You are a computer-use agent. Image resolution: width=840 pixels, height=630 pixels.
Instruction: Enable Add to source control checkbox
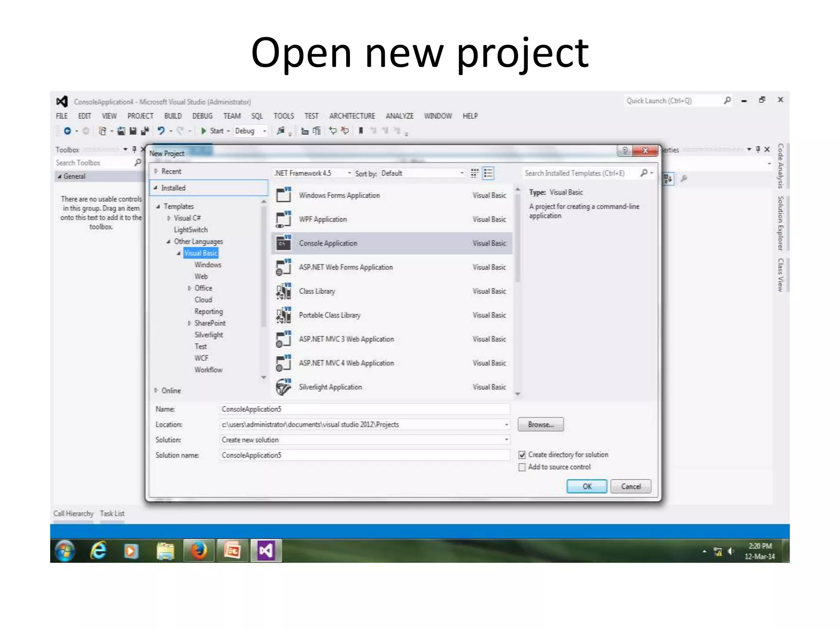522,467
